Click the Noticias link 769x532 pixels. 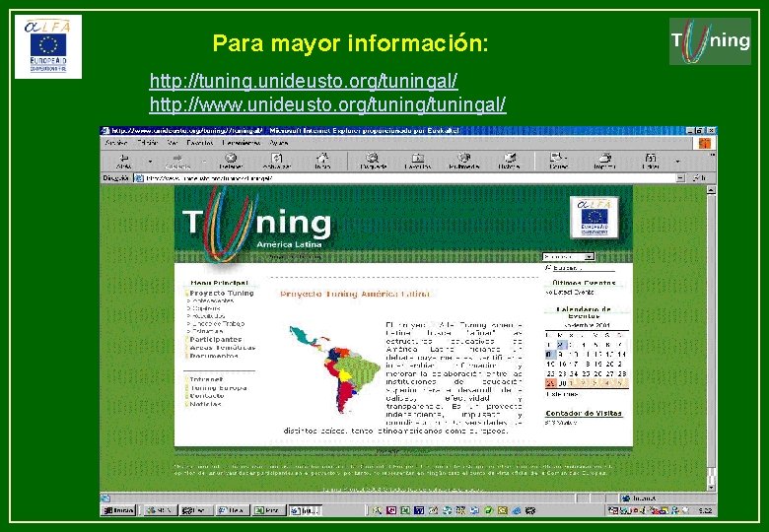coord(205,404)
